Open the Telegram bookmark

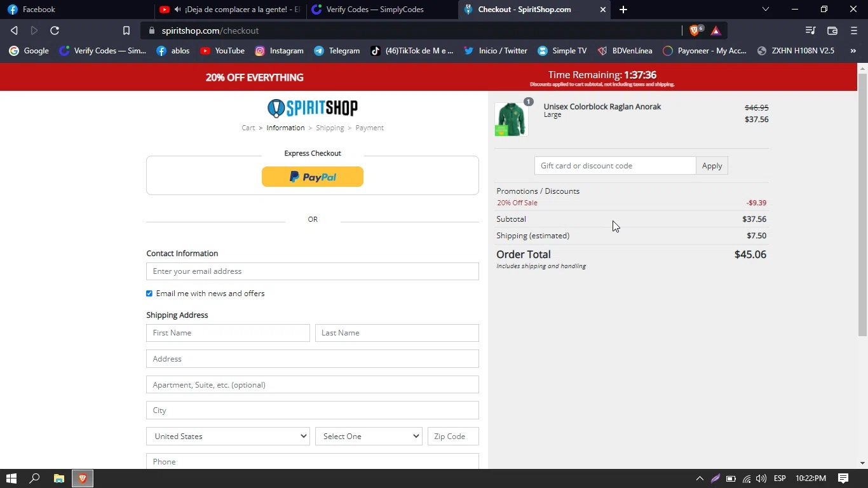coord(337,51)
